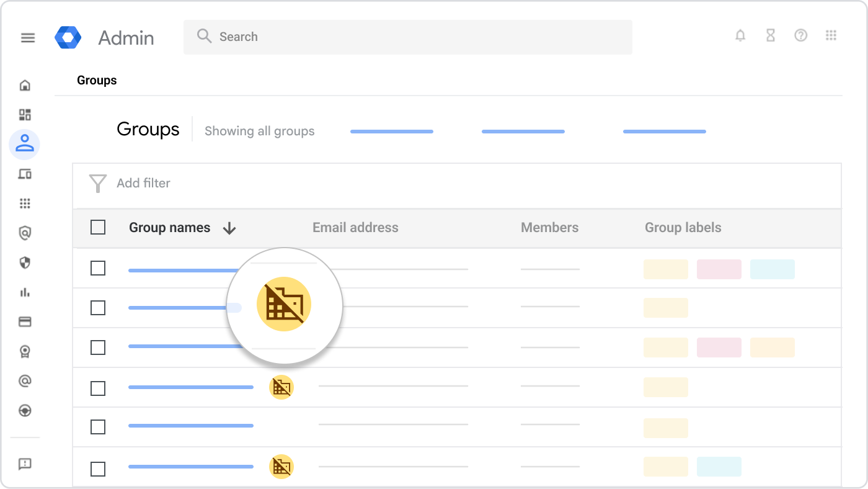Open the Add filter option
The image size is (868, 489).
(x=143, y=183)
